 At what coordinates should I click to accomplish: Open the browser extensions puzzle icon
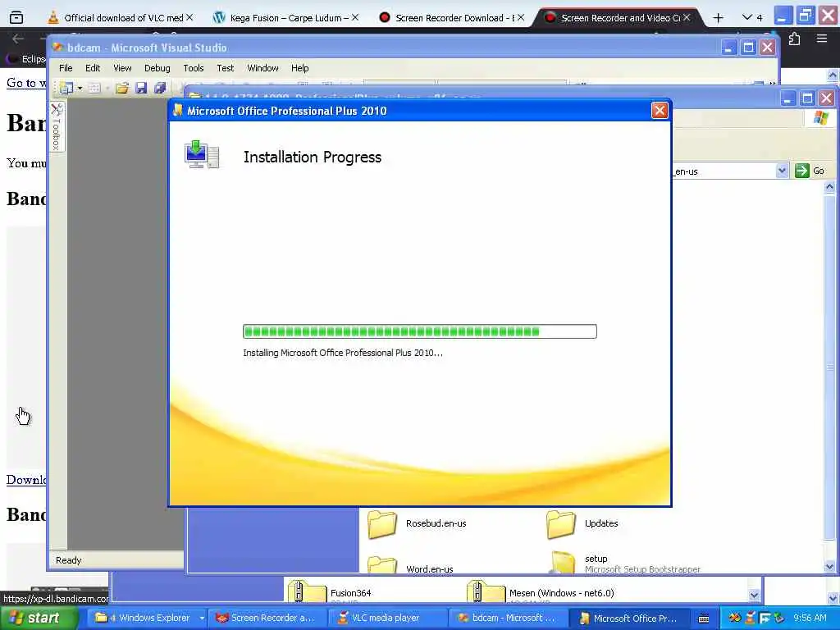click(x=794, y=39)
